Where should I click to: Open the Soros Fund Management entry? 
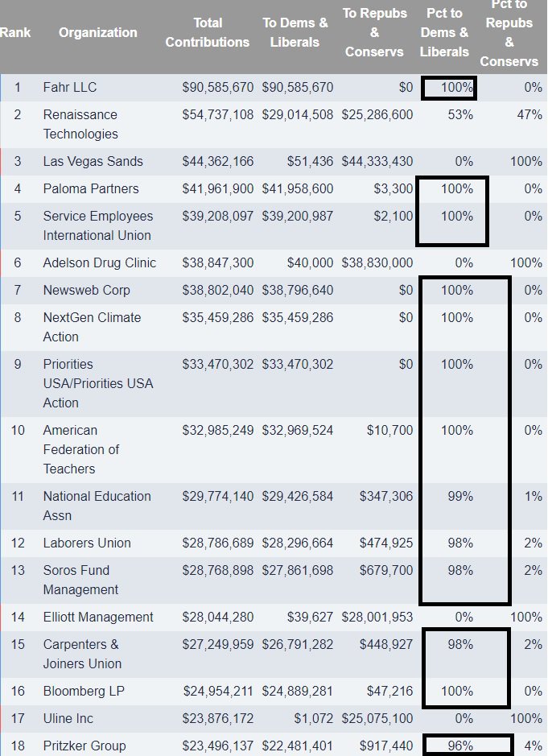80,580
